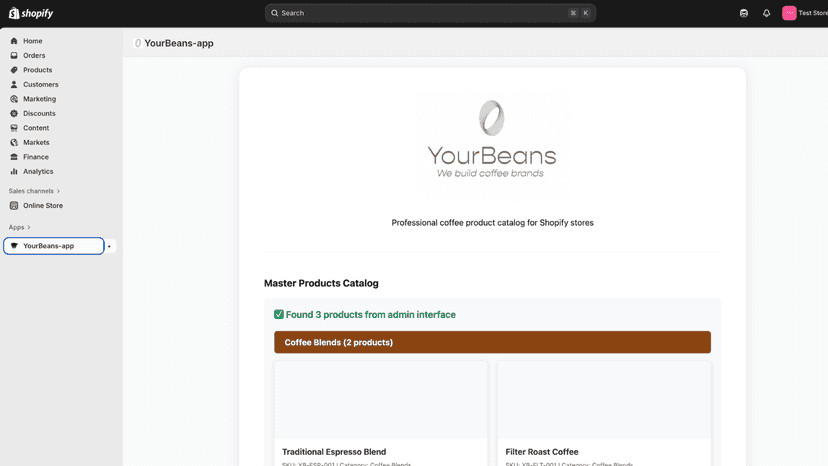Screen dimensions: 828x466
Task: Click the Master Products Catalog heading
Action: (x=321, y=283)
